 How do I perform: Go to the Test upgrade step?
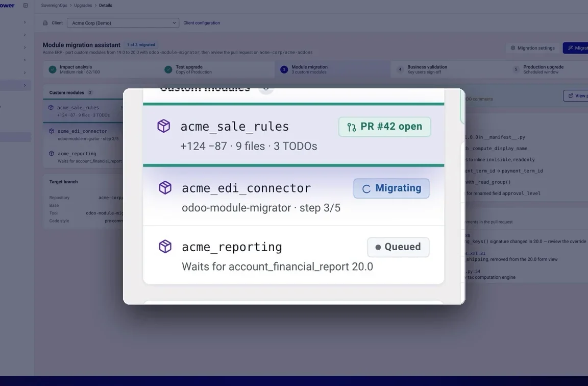[x=217, y=69]
